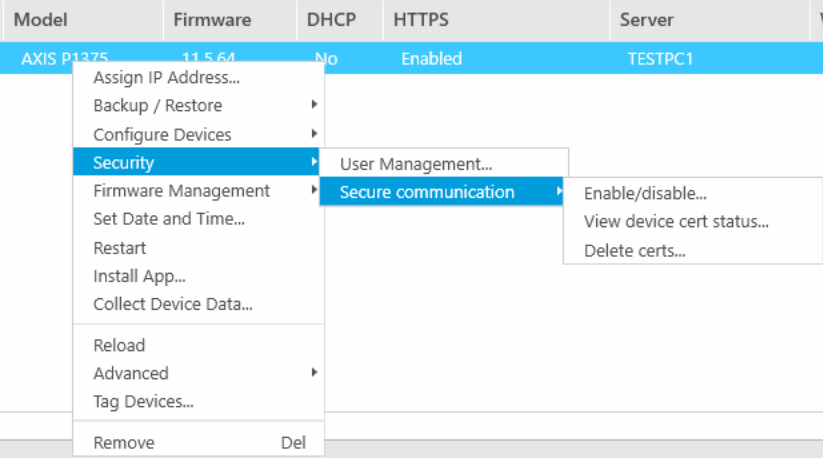Expand the Advanced submenu
The width and height of the screenshot is (823, 458).
[x=131, y=373]
